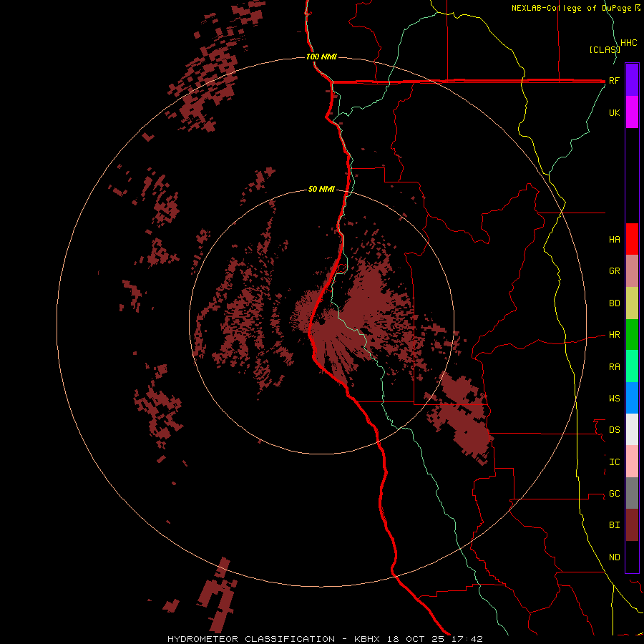Viewport: 644px width, 644px height.
Task: Select the gray GC legend swatch
Action: (x=632, y=493)
